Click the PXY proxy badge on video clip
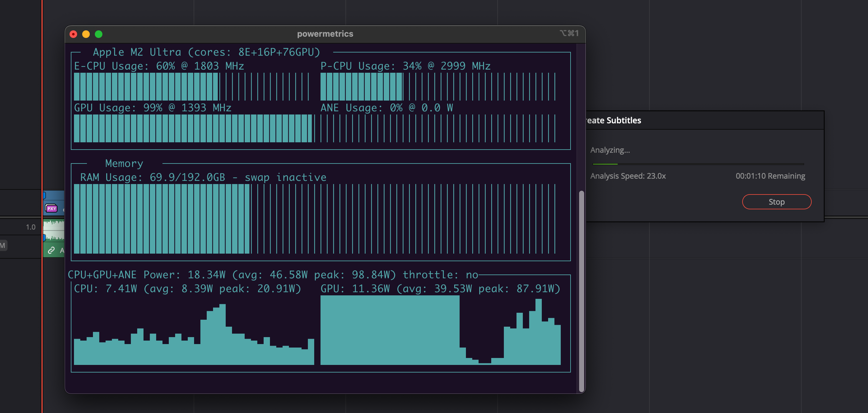 51,208
